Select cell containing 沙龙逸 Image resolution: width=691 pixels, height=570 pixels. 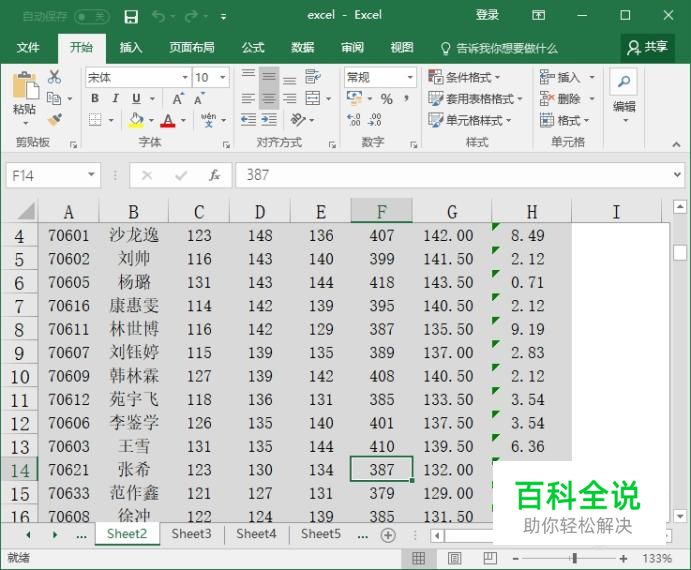coord(133,236)
